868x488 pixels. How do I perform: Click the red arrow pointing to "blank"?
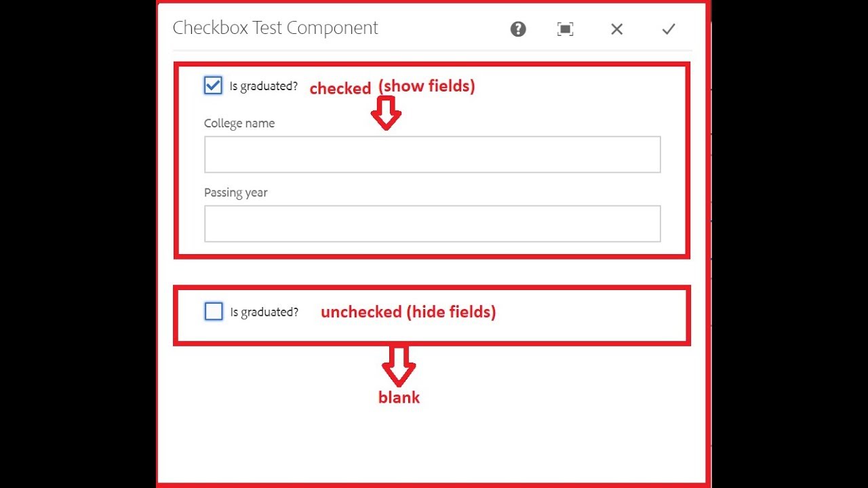tap(399, 366)
